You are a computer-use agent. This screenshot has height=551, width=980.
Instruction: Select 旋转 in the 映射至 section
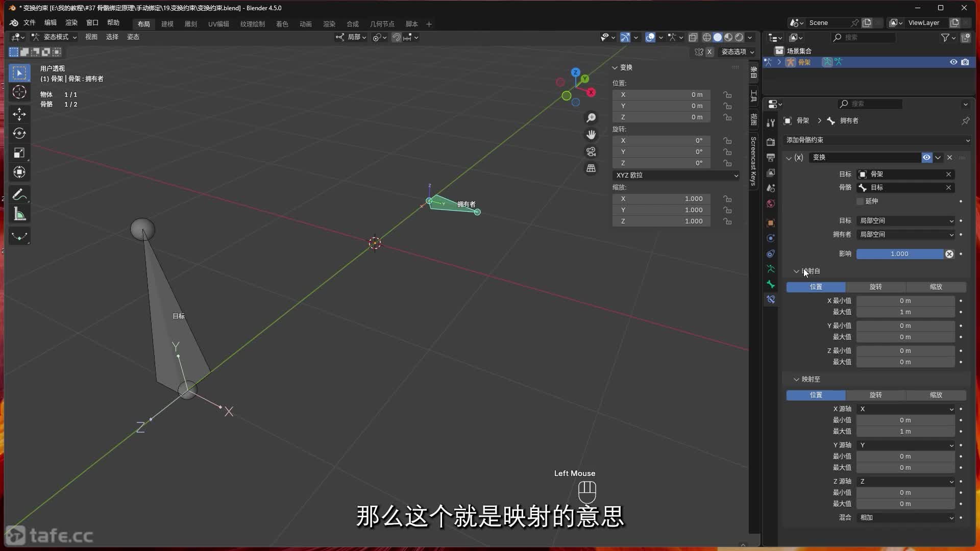[x=875, y=395]
